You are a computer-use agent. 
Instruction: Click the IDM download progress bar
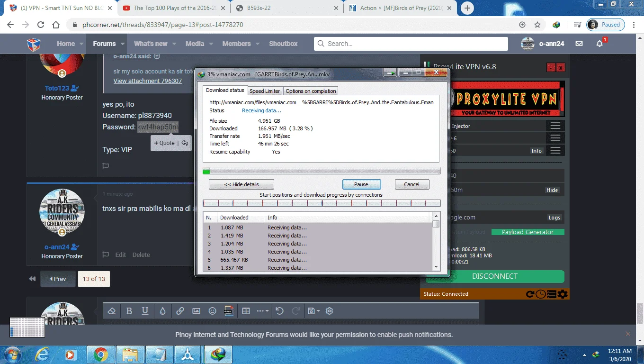click(x=322, y=171)
